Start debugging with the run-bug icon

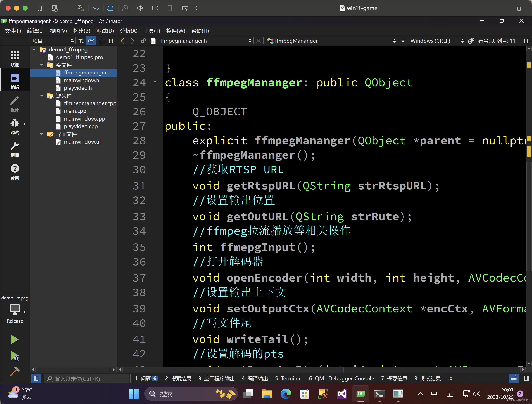click(15, 356)
